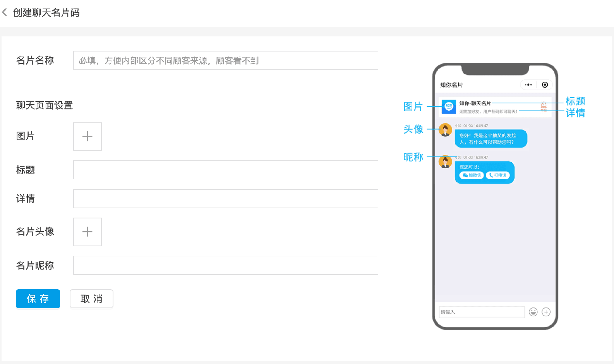Image resolution: width=614 pixels, height=364 pixels.
Task: Click the 名片头像 field label
Action: point(35,232)
